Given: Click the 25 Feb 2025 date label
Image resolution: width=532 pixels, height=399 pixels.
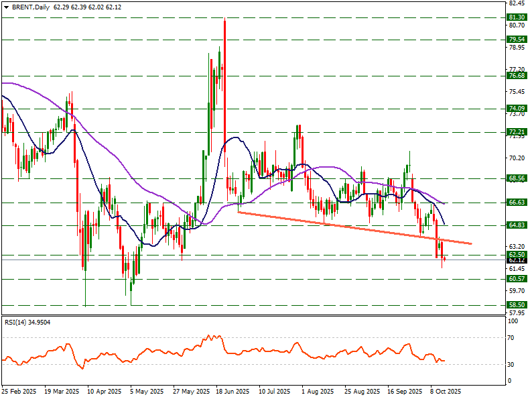Looking at the screenshot, I should (19, 390).
